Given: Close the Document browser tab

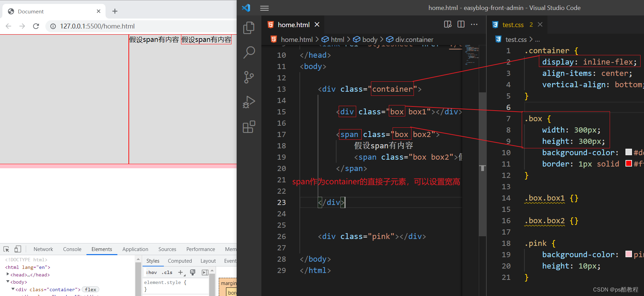Looking at the screenshot, I should (x=99, y=11).
